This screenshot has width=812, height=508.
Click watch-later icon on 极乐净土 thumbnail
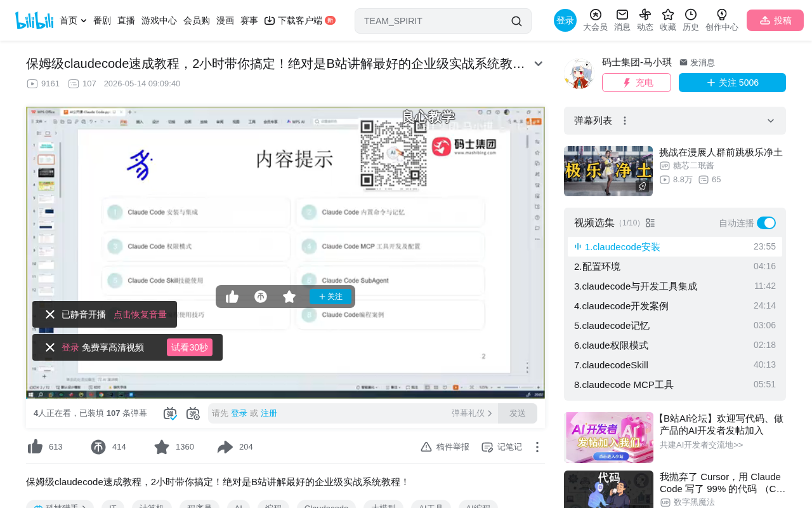pyautogui.click(x=643, y=186)
